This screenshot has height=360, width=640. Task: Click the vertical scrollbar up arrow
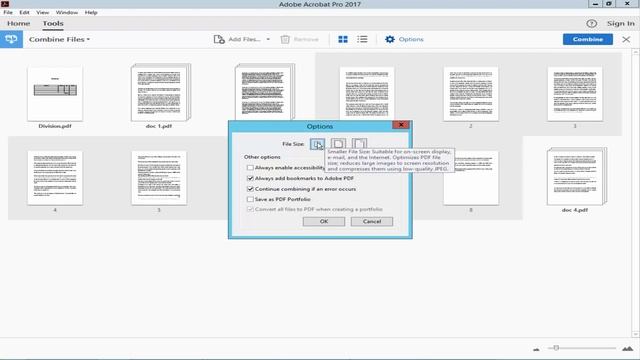pyautogui.click(x=636, y=53)
